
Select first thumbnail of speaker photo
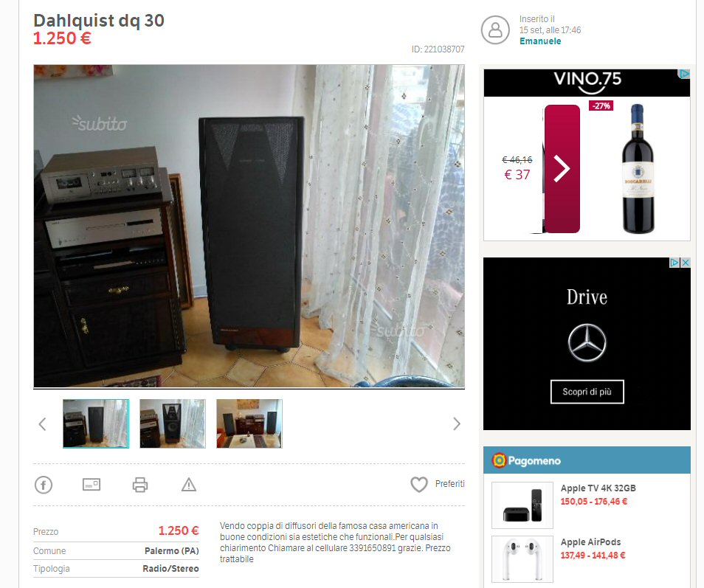pos(96,423)
